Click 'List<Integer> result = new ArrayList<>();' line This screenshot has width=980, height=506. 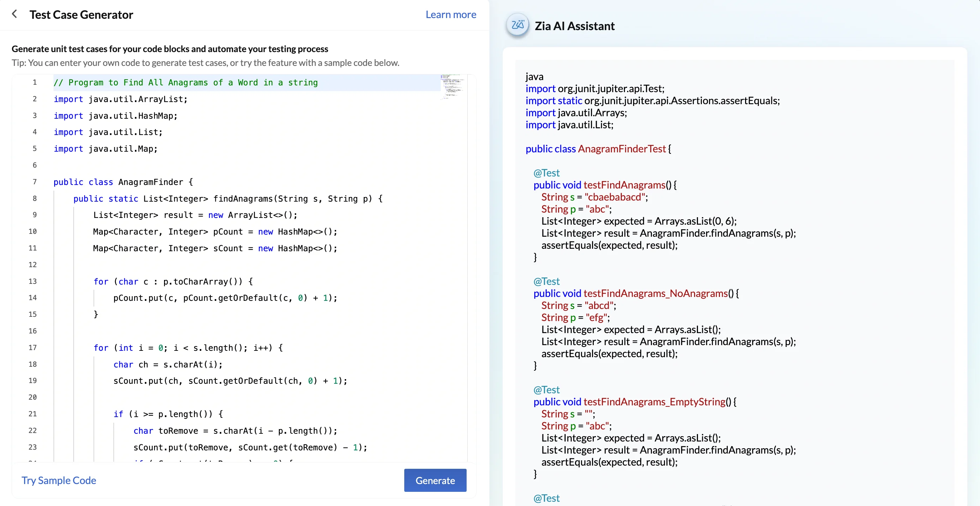195,215
